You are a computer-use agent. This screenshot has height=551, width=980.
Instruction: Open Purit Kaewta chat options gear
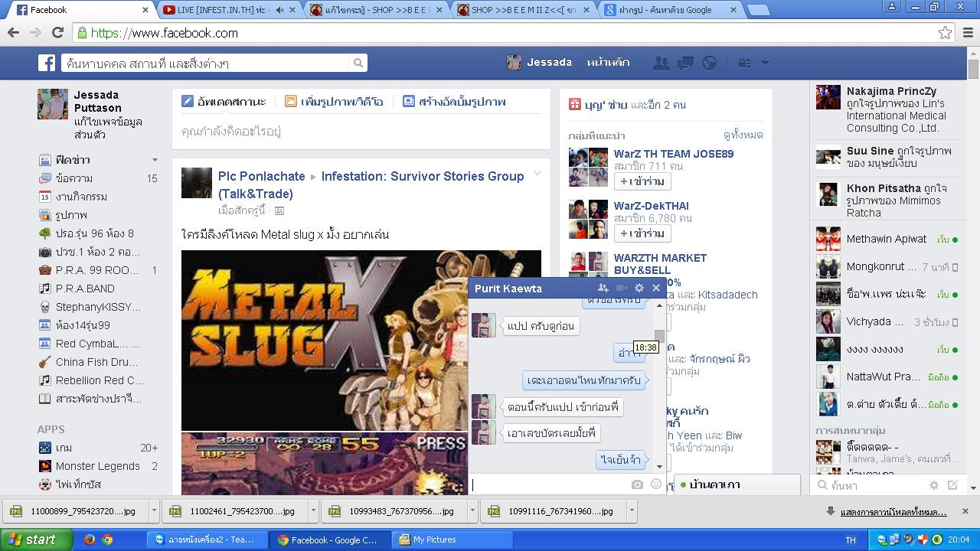coord(639,288)
